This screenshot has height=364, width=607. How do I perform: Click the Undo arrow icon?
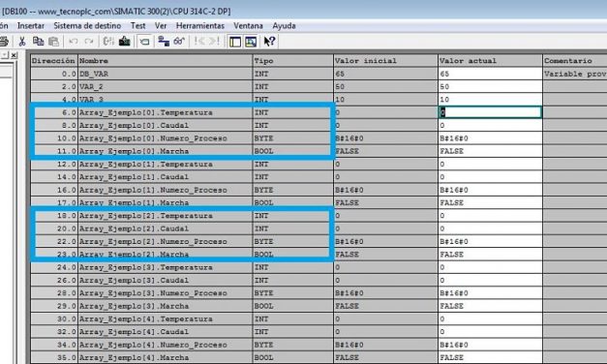[74, 41]
